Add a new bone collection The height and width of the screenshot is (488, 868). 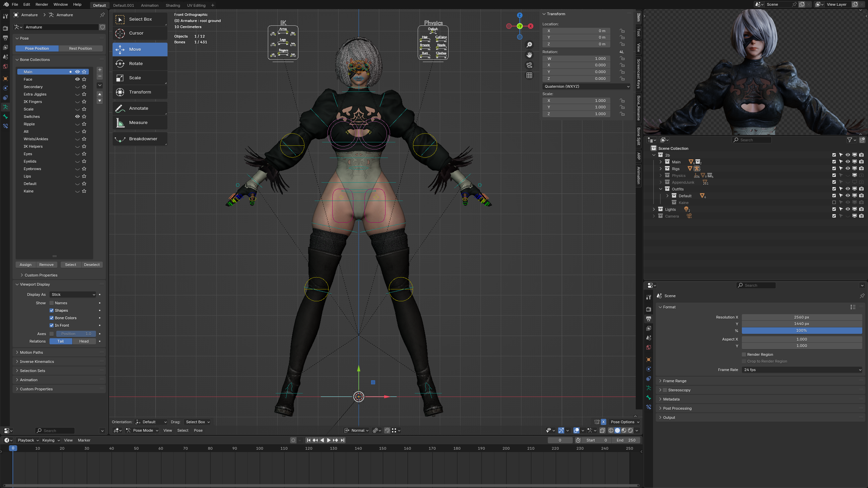tap(100, 70)
